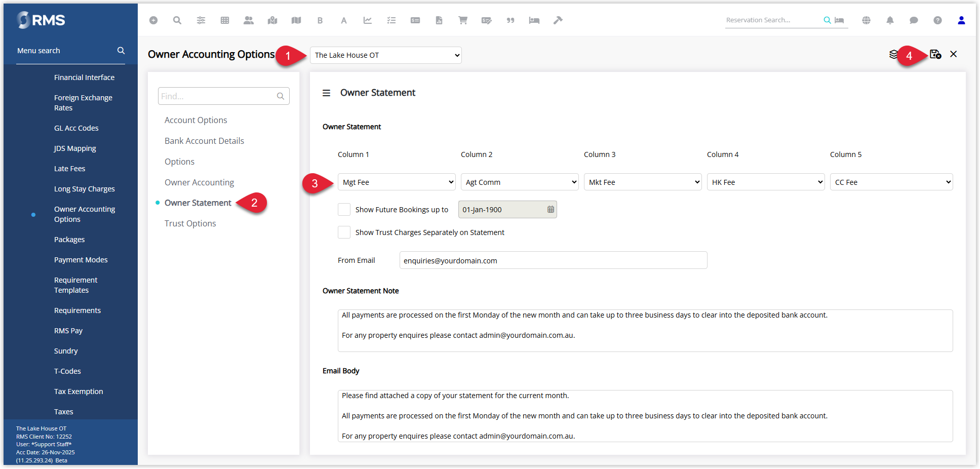The width and height of the screenshot is (980, 469).
Task: Enable Show Future Bookings up to checkbox
Action: coord(344,210)
